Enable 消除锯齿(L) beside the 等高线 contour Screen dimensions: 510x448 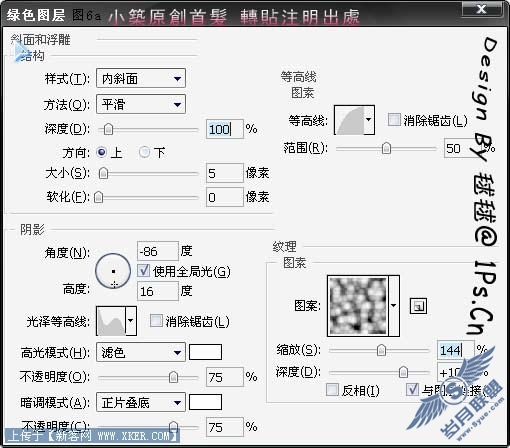pyautogui.click(x=394, y=120)
